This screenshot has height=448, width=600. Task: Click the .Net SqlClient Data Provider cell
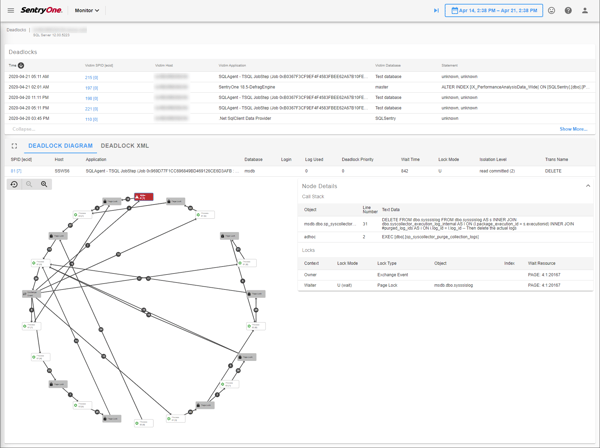click(x=245, y=118)
